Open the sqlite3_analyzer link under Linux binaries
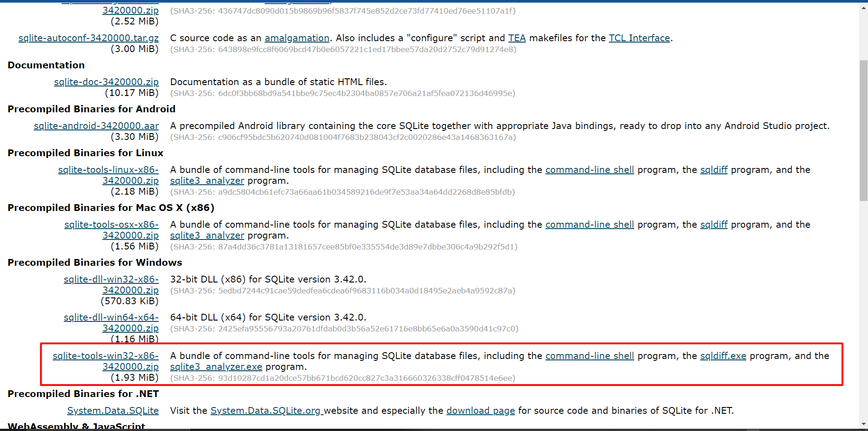The image size is (868, 431). coord(207,181)
